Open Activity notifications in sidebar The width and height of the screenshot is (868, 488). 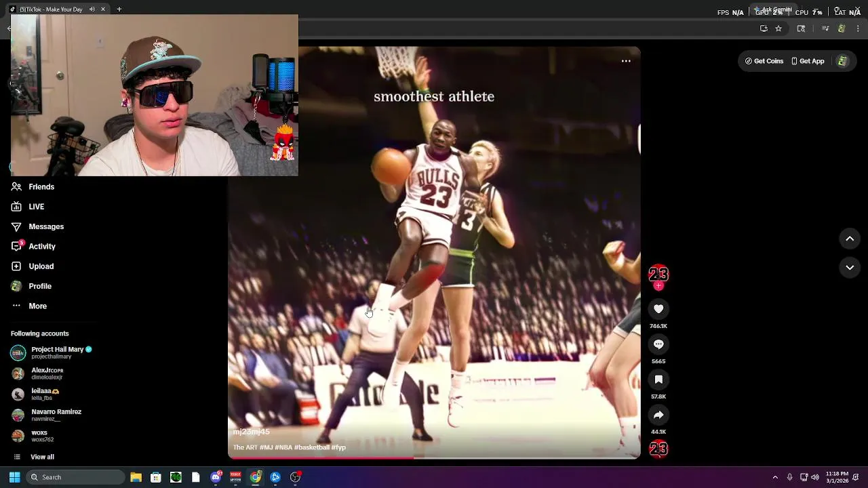pyautogui.click(x=33, y=246)
